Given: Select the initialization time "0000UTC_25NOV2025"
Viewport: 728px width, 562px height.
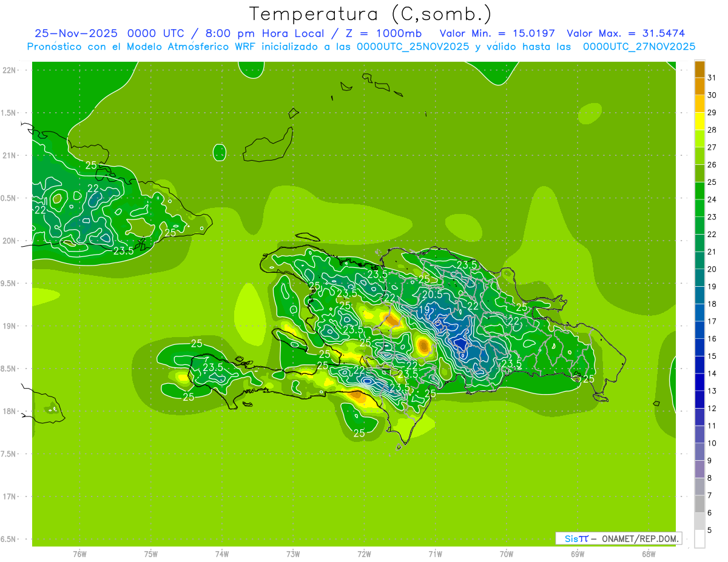Looking at the screenshot, I should click(413, 47).
